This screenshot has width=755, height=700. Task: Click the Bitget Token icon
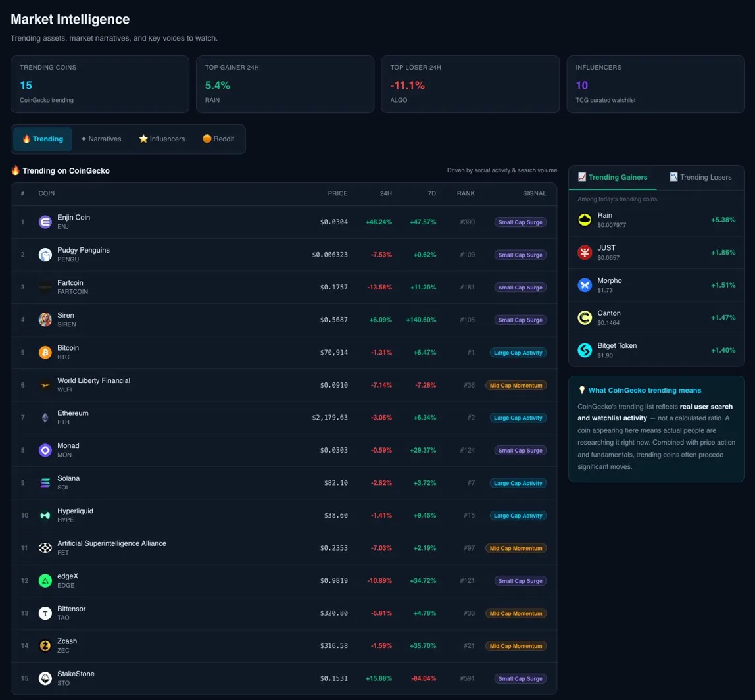585,350
